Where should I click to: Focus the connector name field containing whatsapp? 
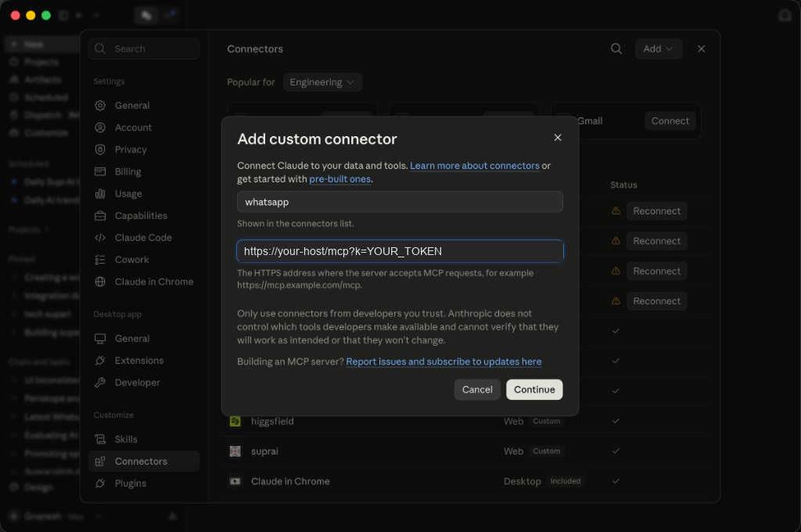(x=400, y=202)
